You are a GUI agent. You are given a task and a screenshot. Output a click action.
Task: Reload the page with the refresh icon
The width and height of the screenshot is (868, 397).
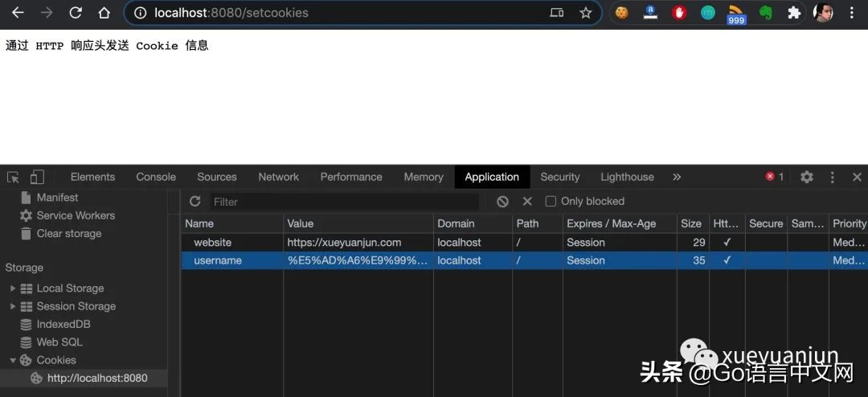pos(76,13)
